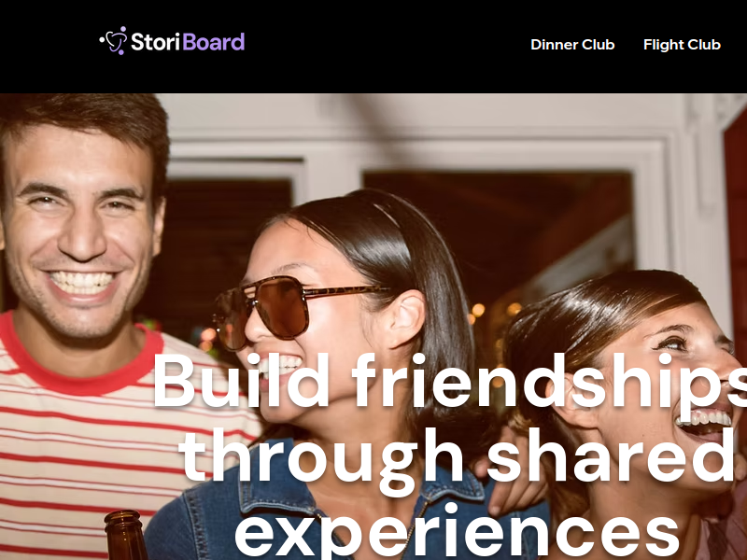Click the small dot left of logo
747x560 pixels.
[101, 41]
